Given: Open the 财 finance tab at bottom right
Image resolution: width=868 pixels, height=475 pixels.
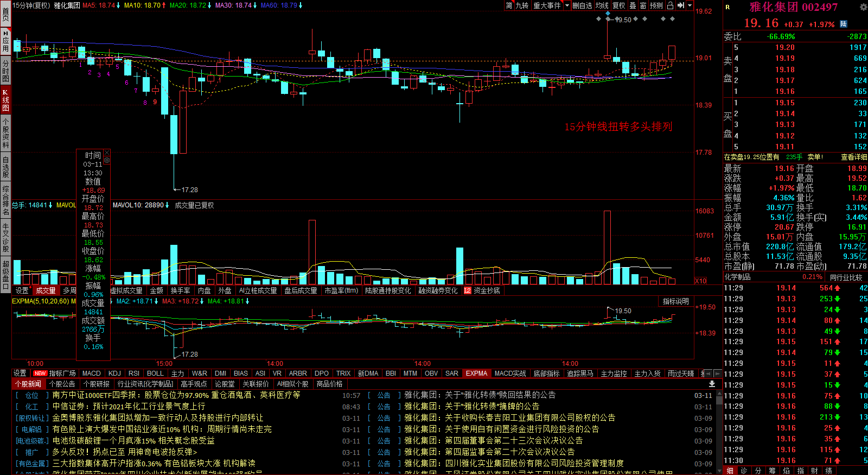Looking at the screenshot, I should [815, 471].
